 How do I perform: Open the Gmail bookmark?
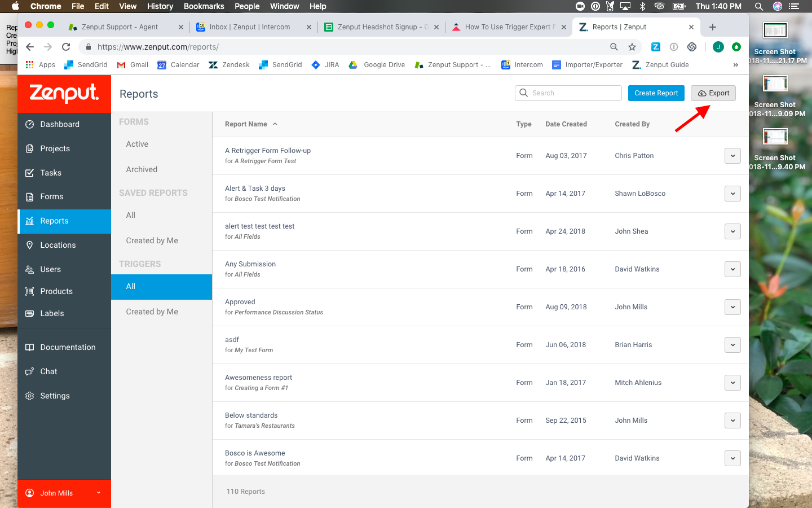tap(133, 65)
